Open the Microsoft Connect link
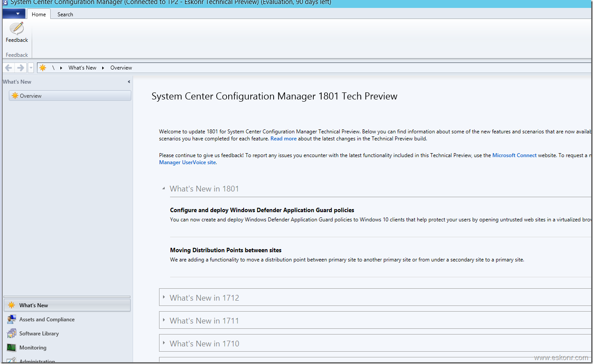The image size is (593, 364). (x=515, y=155)
